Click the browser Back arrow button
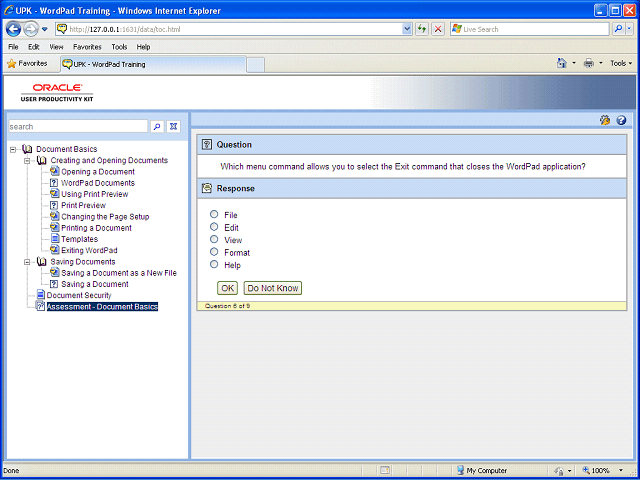The height and width of the screenshot is (480, 640). click(13, 29)
